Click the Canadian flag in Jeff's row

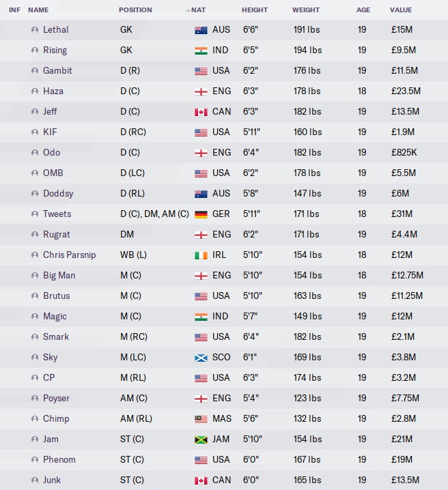pos(201,112)
